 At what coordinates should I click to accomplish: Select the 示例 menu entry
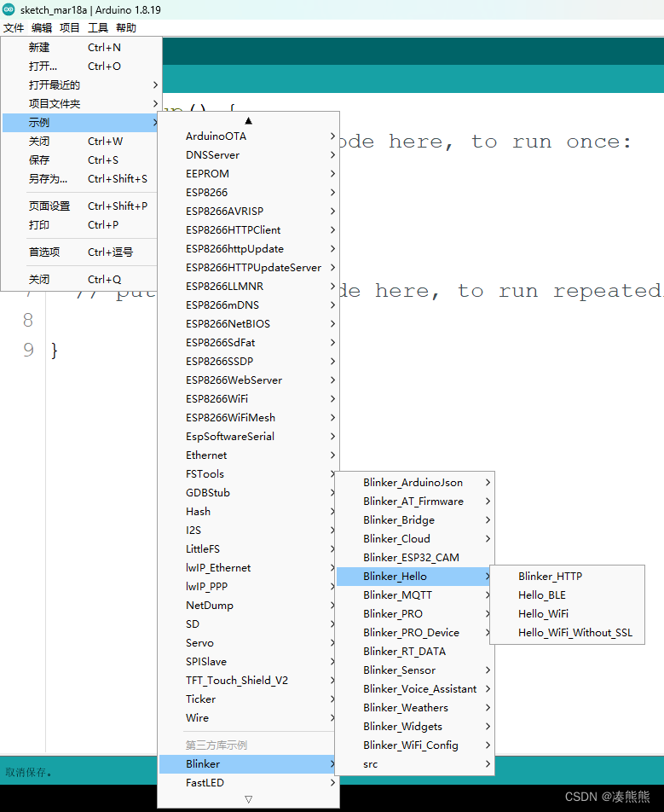(x=81, y=123)
